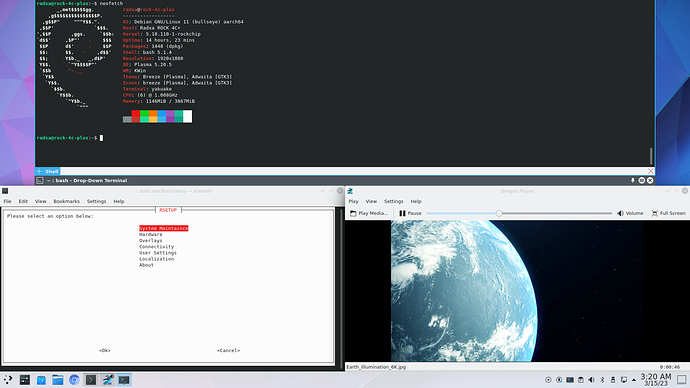Image resolution: width=690 pixels, height=388 pixels.
Task: Open the KDE application launcher
Action: [x=8, y=380]
